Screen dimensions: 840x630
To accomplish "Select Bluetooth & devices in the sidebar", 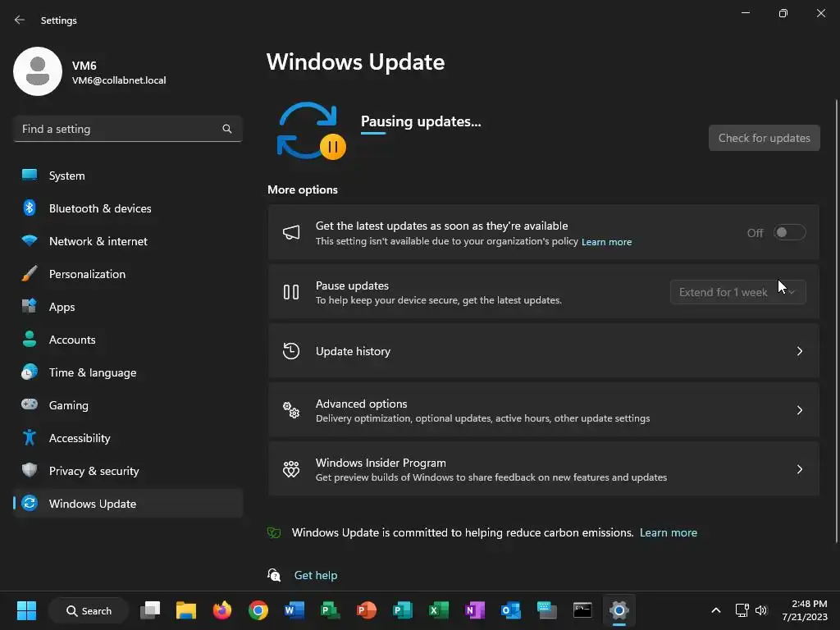I will pos(127,208).
